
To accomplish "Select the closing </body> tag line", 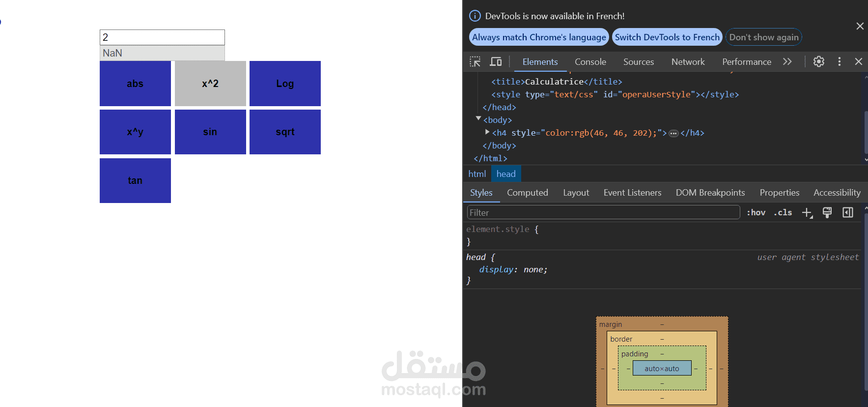I will 499,145.
